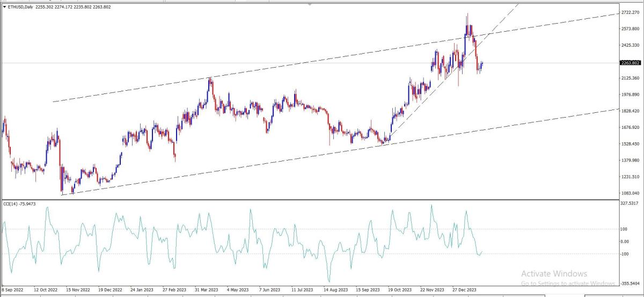This screenshot has width=644, height=297.
Task: Click the -355.5404 CCI scale value
Action: [x=631, y=283]
